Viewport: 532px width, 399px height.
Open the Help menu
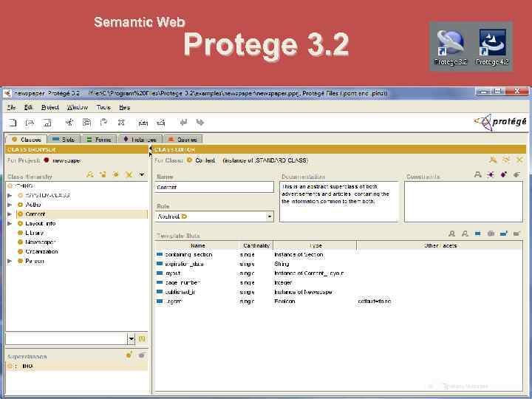125,107
